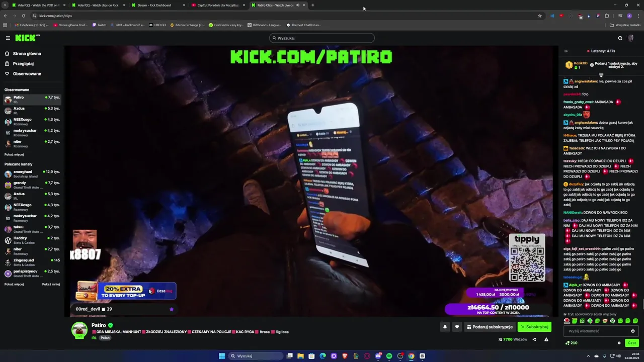Open Discord from the Windows taskbar
The image size is (644, 362).
pos(378,356)
